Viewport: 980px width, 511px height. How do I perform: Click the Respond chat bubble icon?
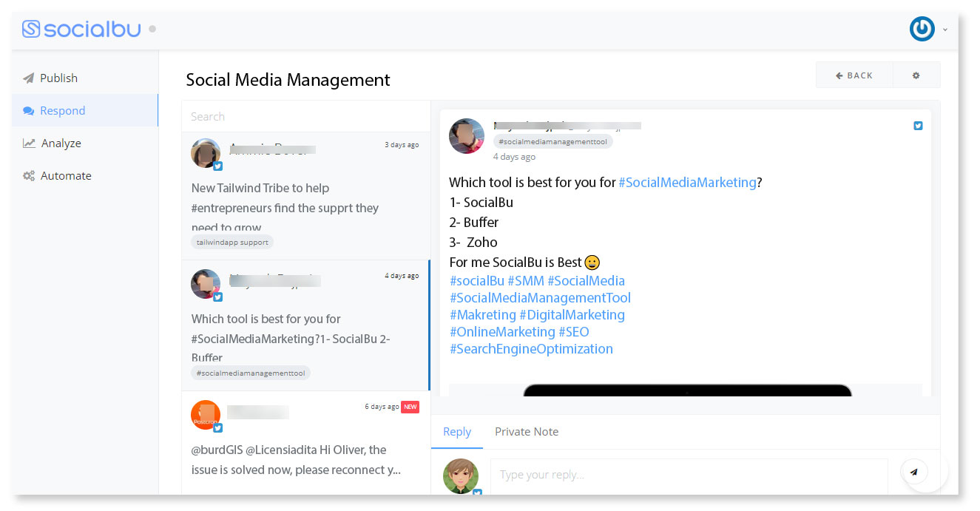coord(30,110)
